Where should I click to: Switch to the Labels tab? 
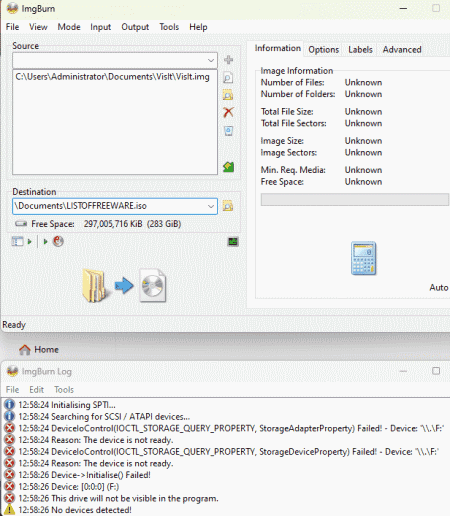(x=360, y=50)
